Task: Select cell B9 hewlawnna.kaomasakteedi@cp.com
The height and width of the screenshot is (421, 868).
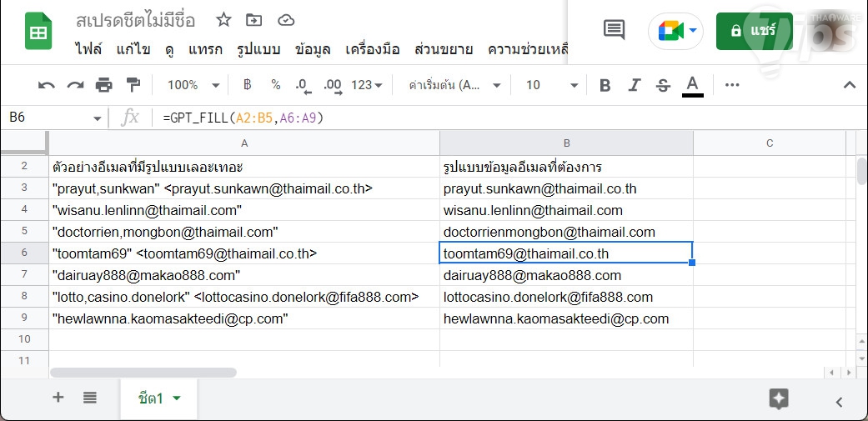Action: [x=566, y=318]
